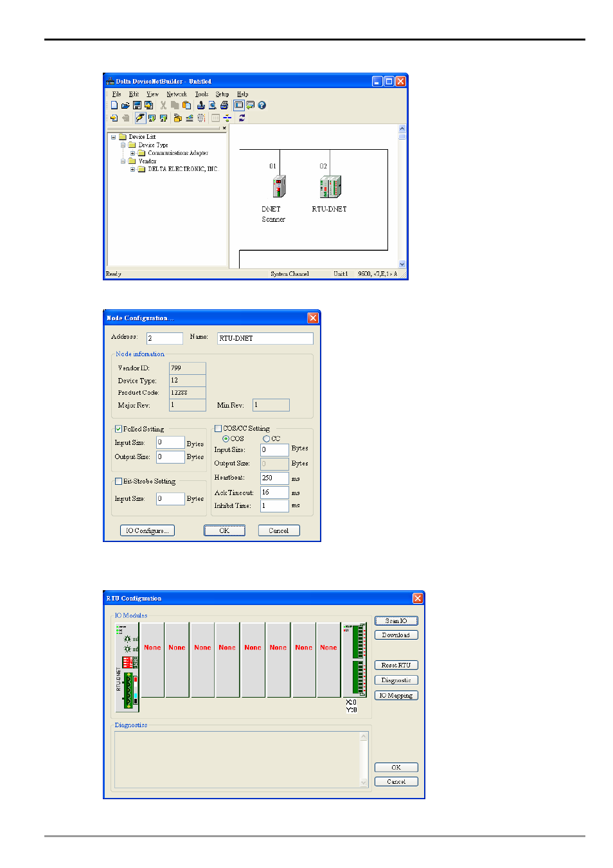Open the Help menu
The height and width of the screenshot is (868, 613).
(x=242, y=94)
